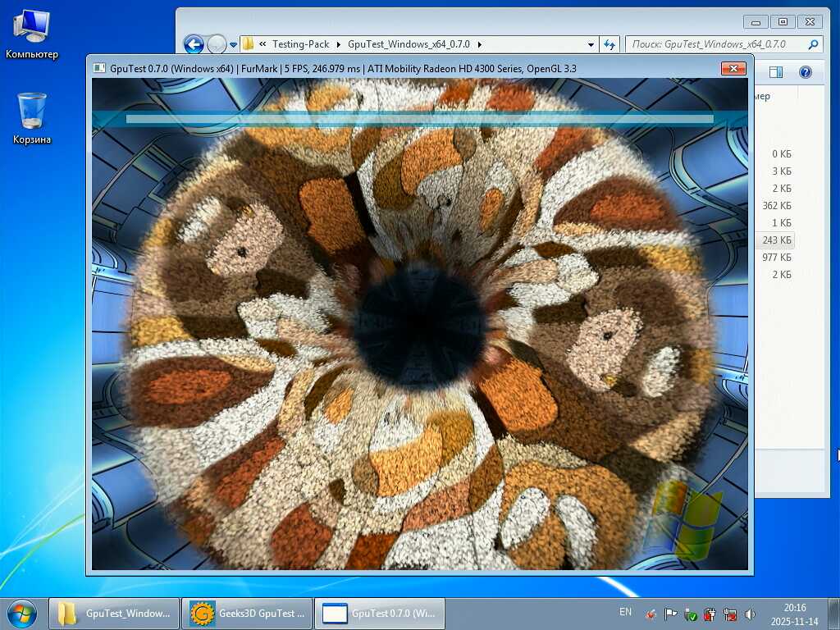Image resolution: width=840 pixels, height=630 pixels.
Task: Go back in the Explorer window
Action: [x=194, y=44]
